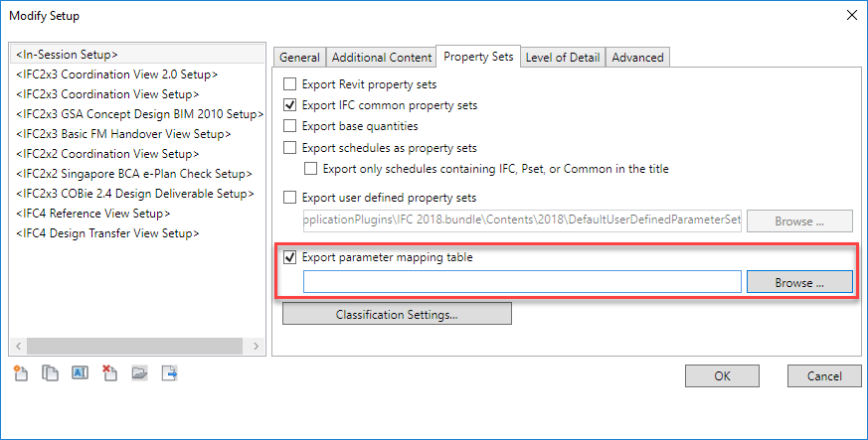Confirm the setup with OK
This screenshot has width=868, height=440.
tap(722, 375)
